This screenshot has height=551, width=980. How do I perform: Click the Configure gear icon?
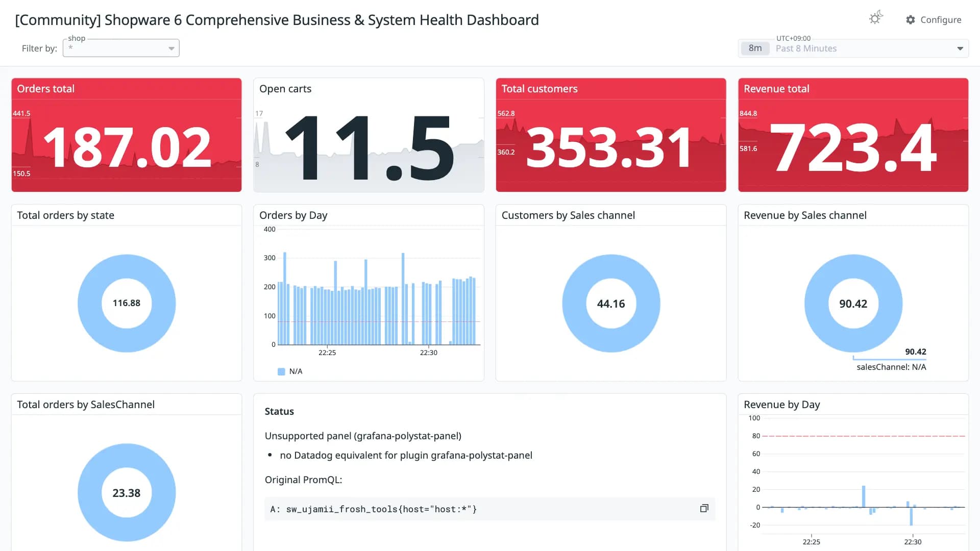click(911, 19)
